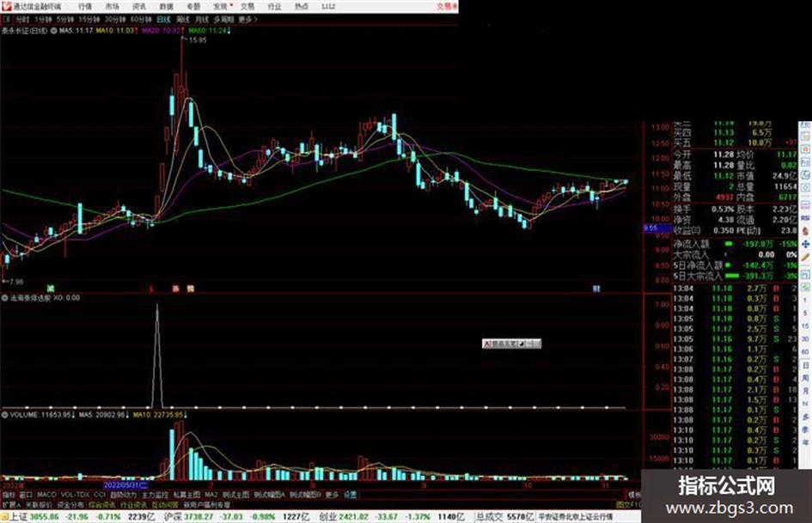The image size is (812, 523).
Task: Click money bag icon in right sidebar
Action: tap(805, 232)
